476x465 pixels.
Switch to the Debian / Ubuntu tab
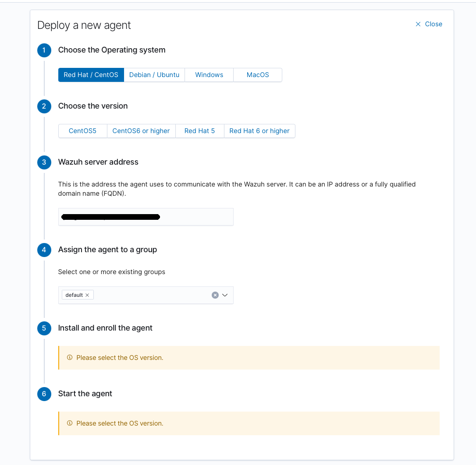coord(154,75)
